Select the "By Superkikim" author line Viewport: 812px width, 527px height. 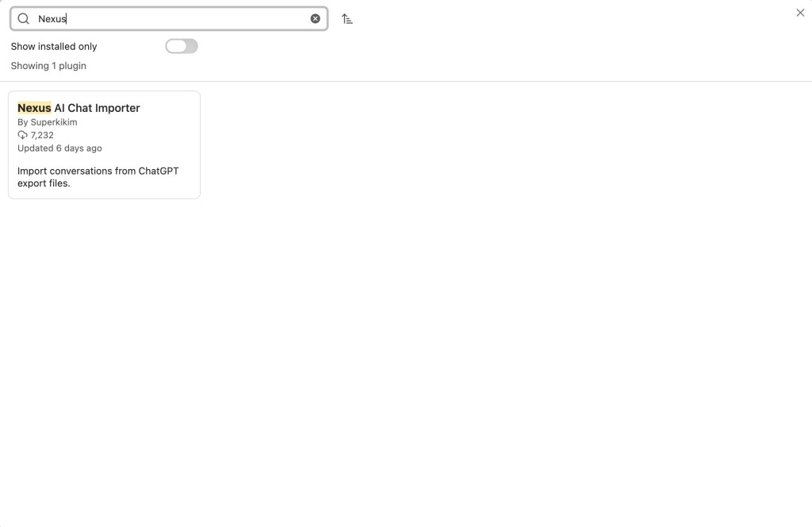[x=48, y=122]
